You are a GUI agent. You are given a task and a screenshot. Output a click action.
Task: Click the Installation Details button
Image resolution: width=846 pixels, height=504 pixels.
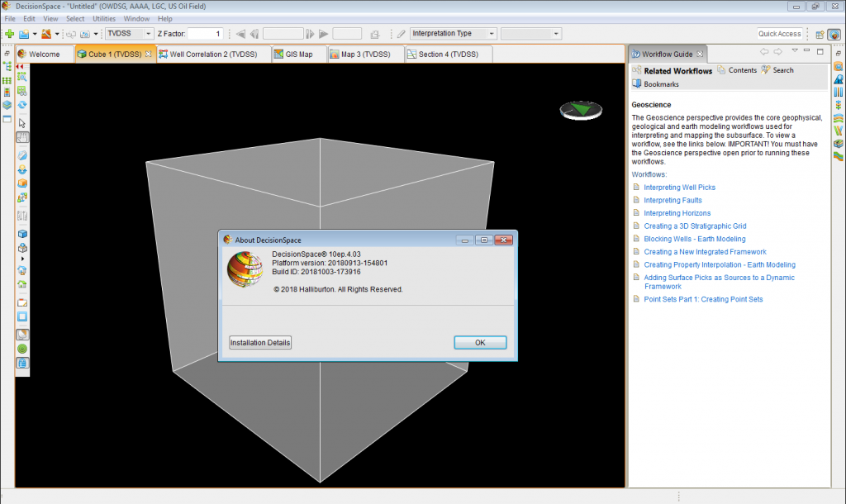(x=260, y=343)
